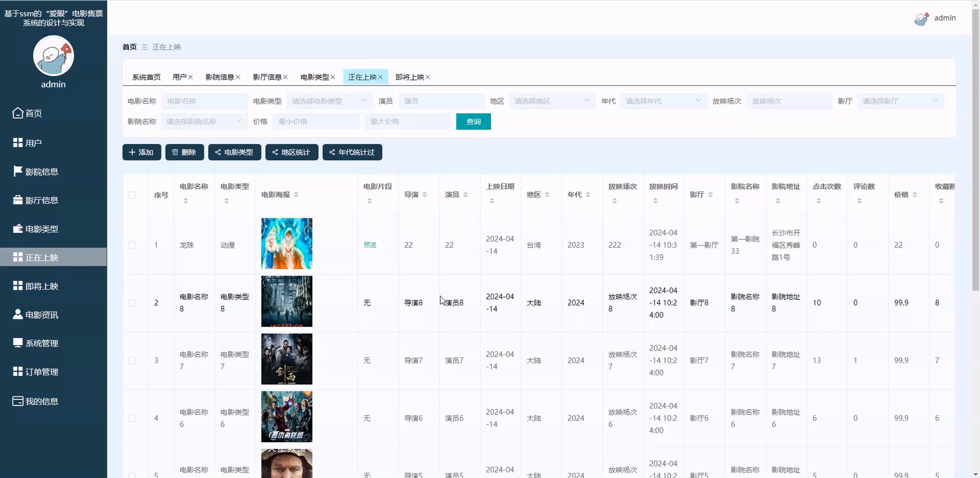
Task: Open the 地区统计 button
Action: 292,152
